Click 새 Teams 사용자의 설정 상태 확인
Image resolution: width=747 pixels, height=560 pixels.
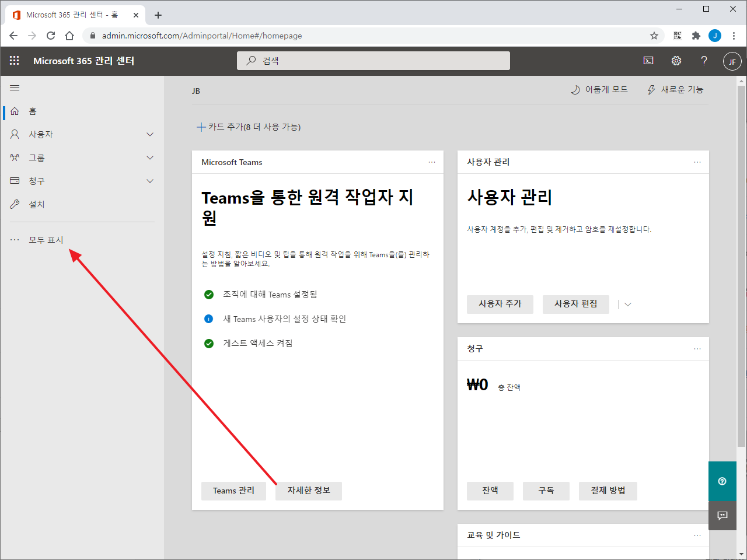tap(285, 319)
